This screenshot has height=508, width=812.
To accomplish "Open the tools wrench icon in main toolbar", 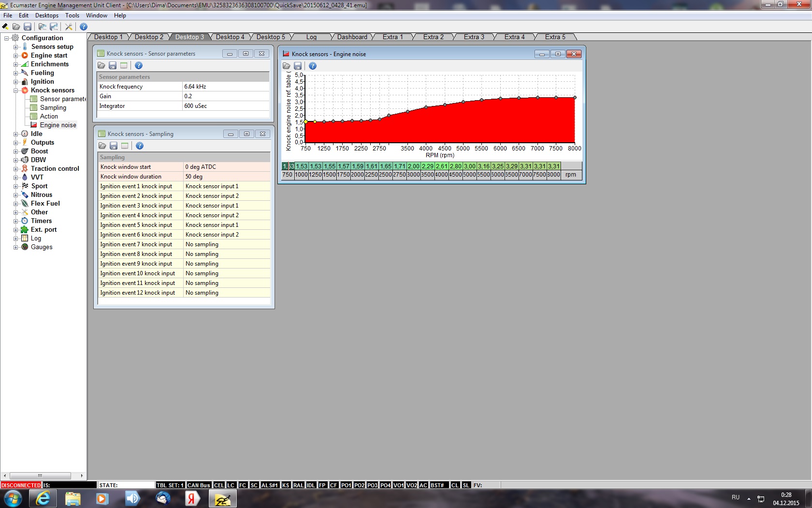I will point(69,27).
